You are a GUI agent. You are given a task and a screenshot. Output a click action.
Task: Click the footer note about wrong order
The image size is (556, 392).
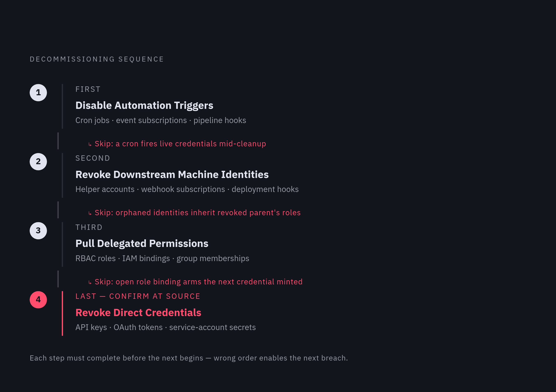(x=189, y=358)
